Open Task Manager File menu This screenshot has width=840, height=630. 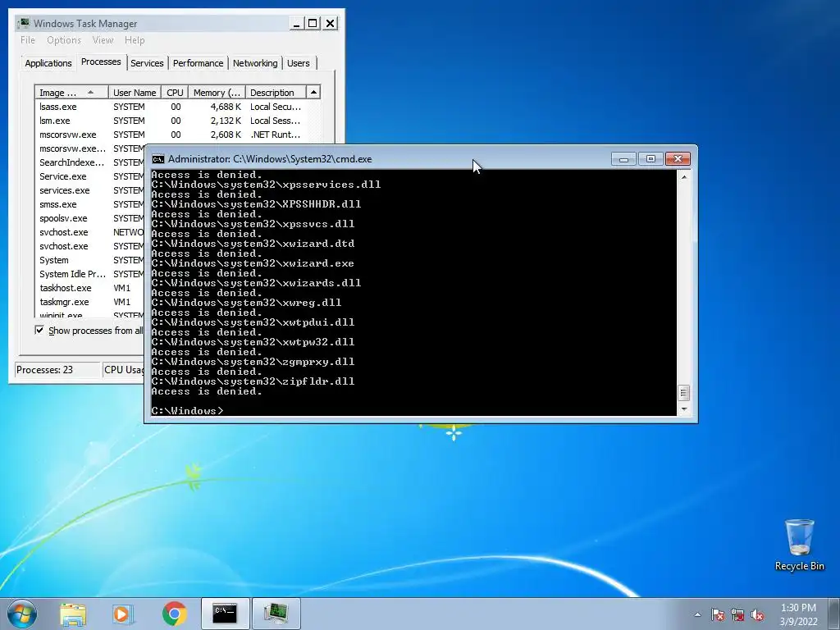(28, 40)
